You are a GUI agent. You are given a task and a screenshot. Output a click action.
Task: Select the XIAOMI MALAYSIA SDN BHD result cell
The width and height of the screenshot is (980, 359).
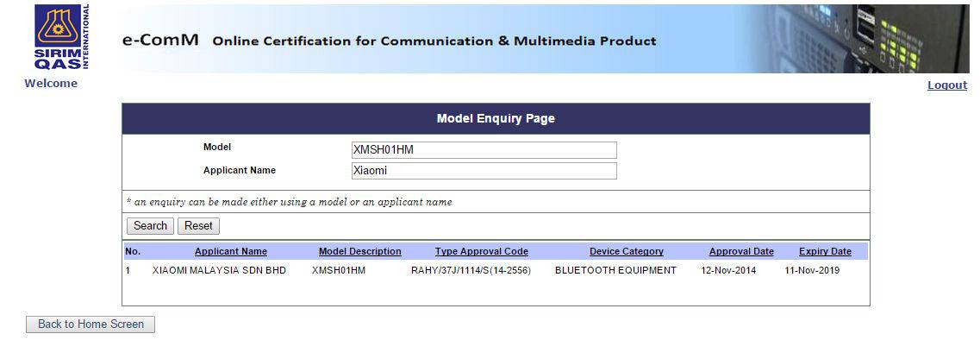click(219, 271)
